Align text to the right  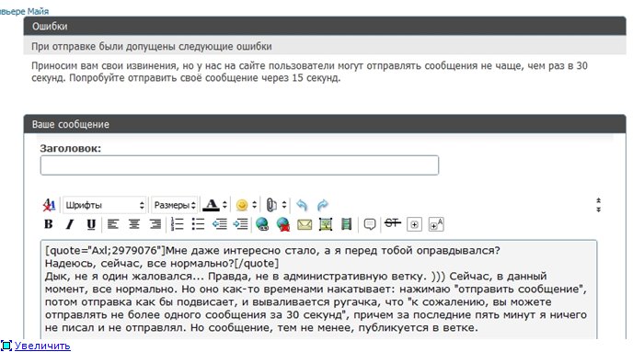(x=155, y=224)
